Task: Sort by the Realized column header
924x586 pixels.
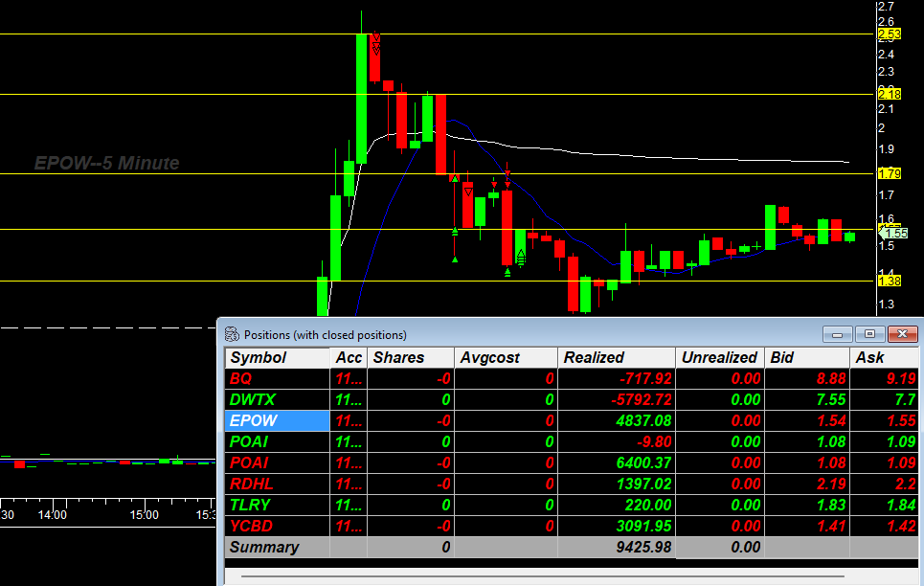Action: click(617, 358)
